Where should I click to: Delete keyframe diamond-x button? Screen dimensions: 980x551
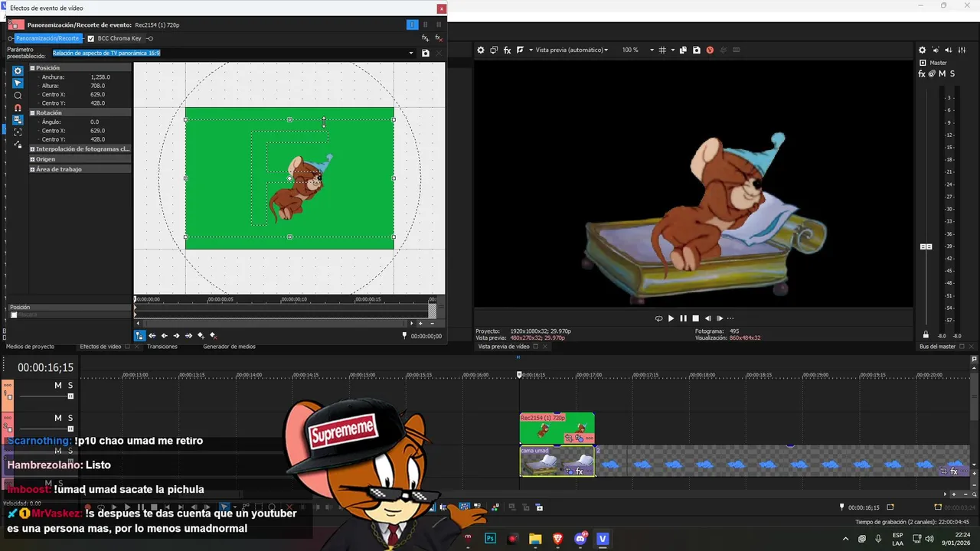pyautogui.click(x=213, y=335)
